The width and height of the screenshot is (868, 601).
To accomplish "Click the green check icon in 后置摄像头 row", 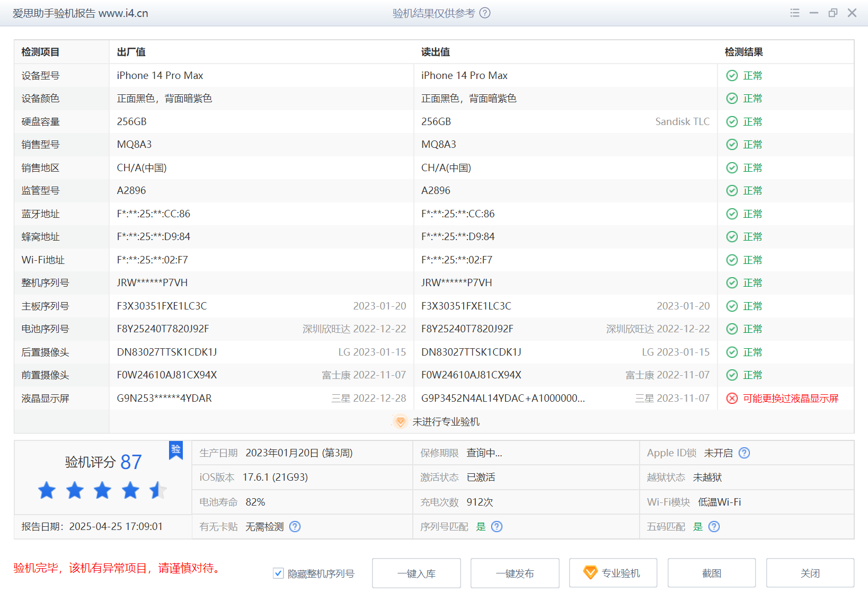I will (x=732, y=352).
